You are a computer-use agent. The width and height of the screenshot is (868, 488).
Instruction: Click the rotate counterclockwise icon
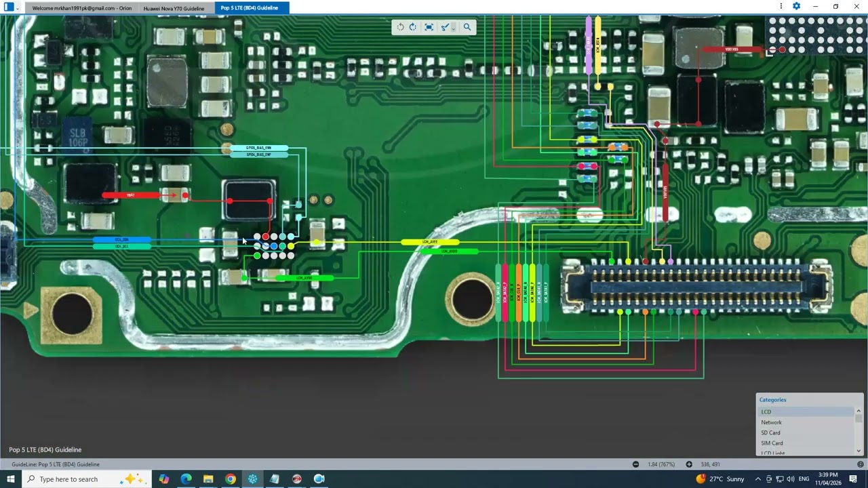(x=400, y=27)
